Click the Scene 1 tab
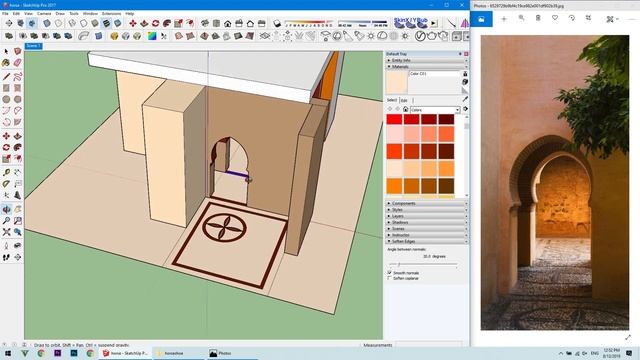 click(33, 46)
